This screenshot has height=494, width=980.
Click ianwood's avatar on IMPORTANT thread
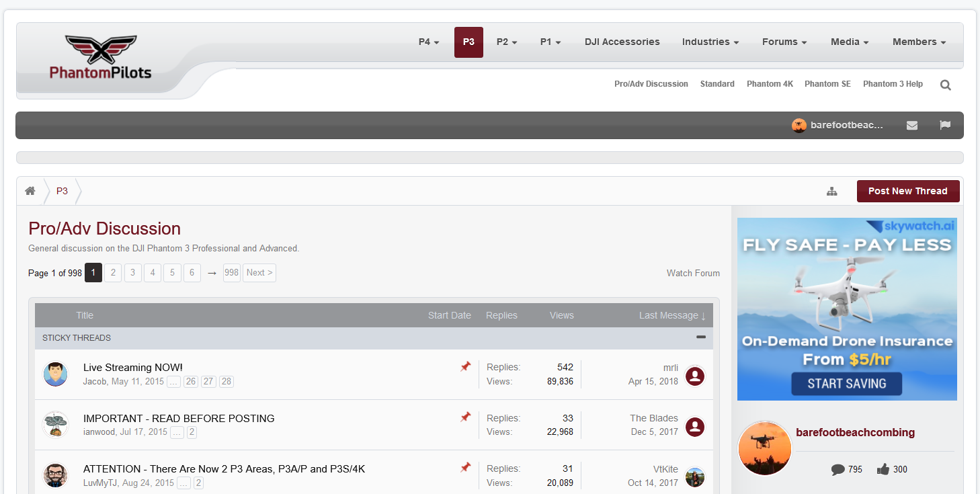point(55,425)
